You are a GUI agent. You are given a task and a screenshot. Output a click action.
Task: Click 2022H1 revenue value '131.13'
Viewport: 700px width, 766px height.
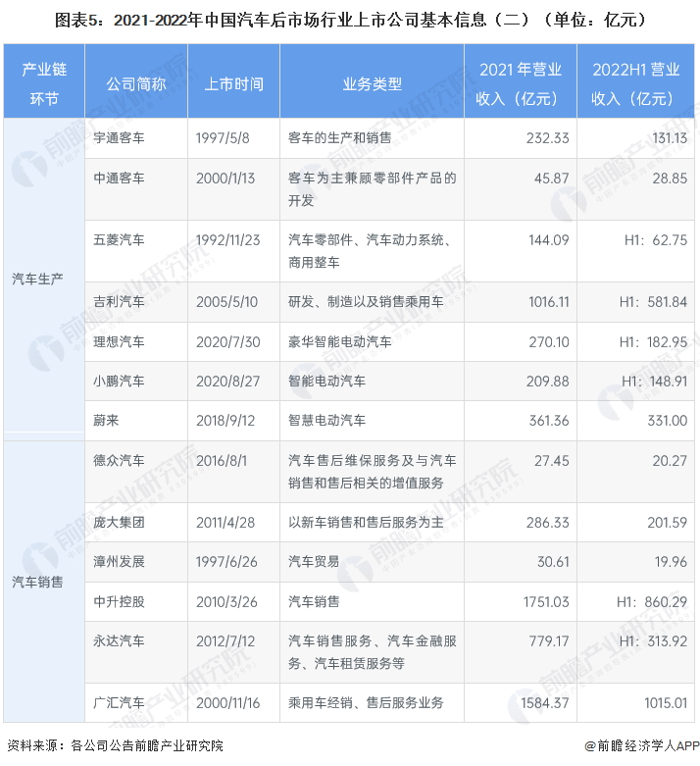[670, 138]
